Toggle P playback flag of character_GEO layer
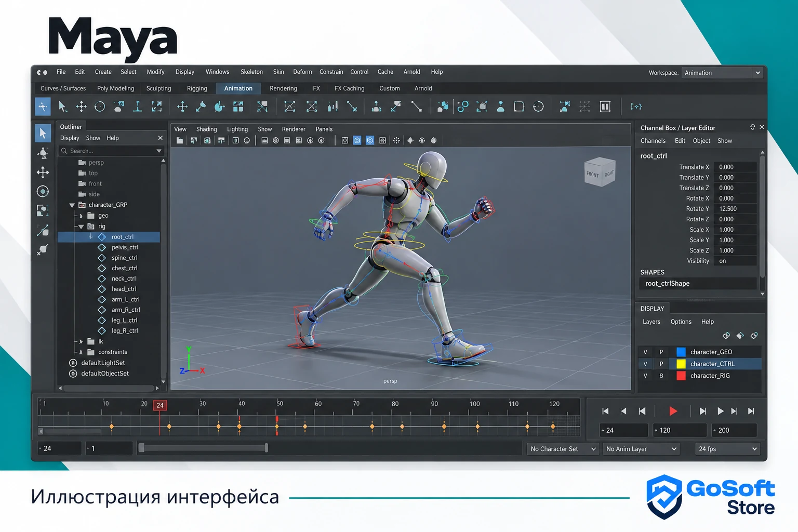Screen dimensions: 798x532 [661, 352]
